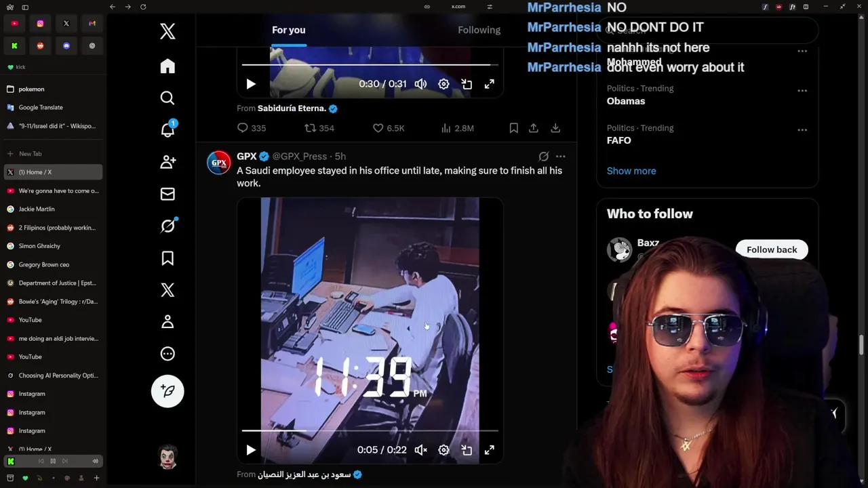Bookmark the Sabiduría Eterna video post
868x488 pixels.
pos(514,128)
